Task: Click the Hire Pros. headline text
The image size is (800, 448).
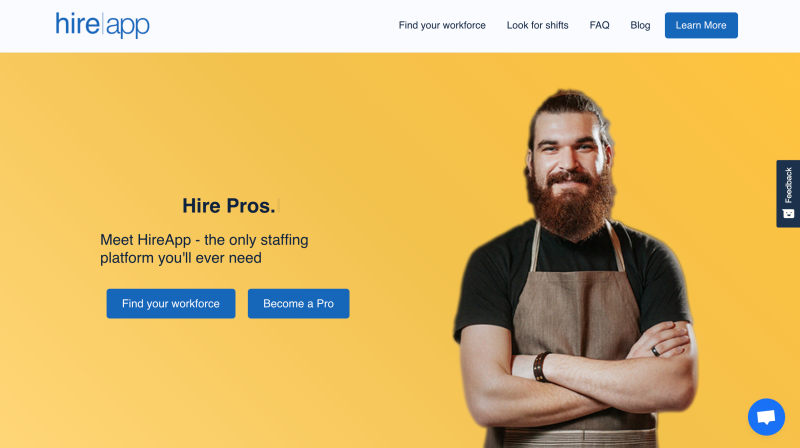Action: click(229, 206)
